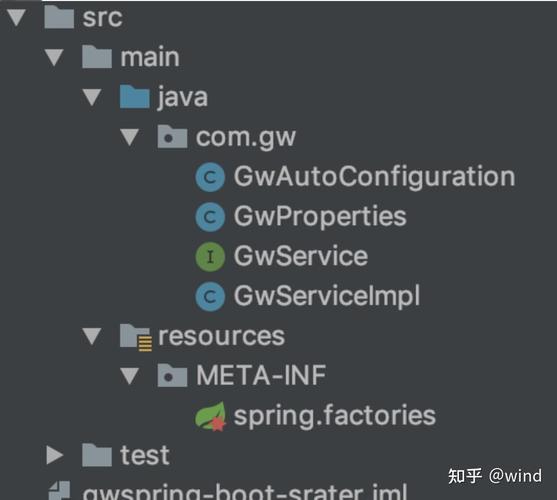Collapse the META-INF folder arrow
The width and height of the screenshot is (557, 500).
pyautogui.click(x=130, y=376)
